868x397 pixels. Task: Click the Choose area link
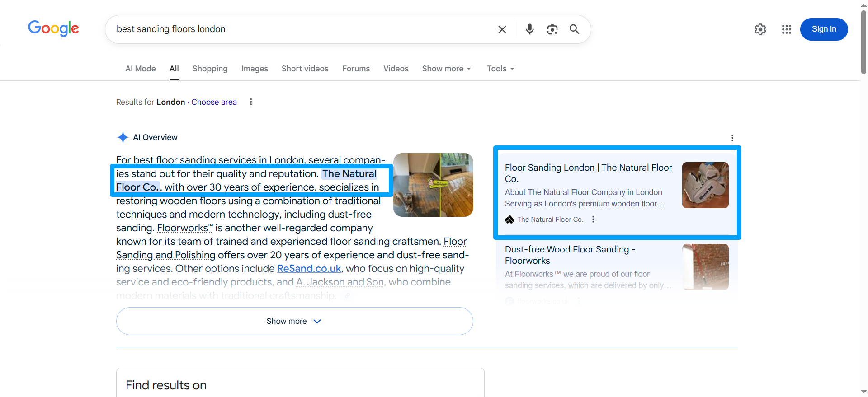click(x=214, y=102)
